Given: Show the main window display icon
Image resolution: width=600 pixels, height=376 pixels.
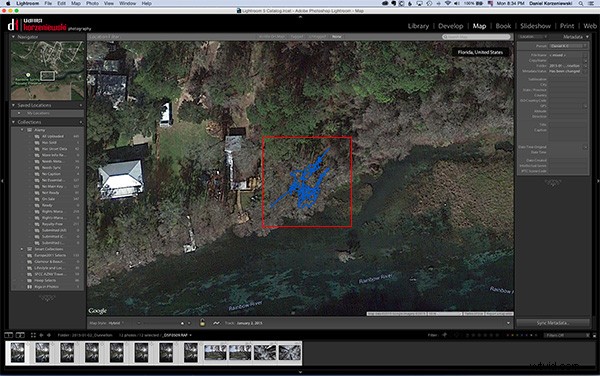Looking at the screenshot, I should pos(8,335).
